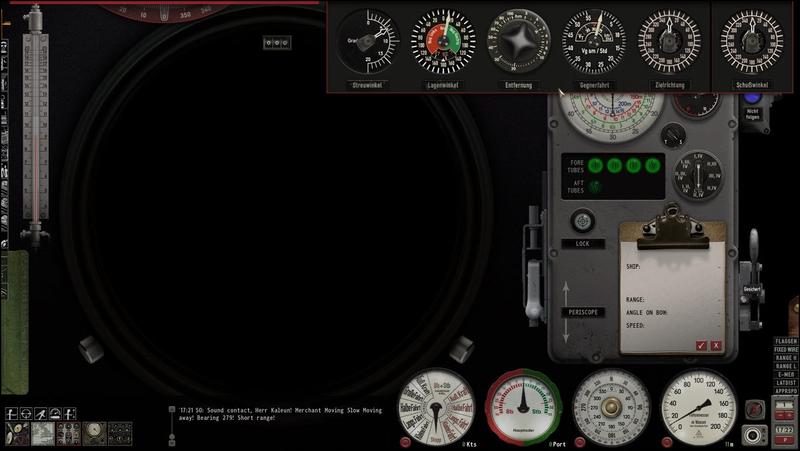The width and height of the screenshot is (800, 451).
Task: Click the ANGLE ON BOW clipboard field
Action: coord(672,312)
